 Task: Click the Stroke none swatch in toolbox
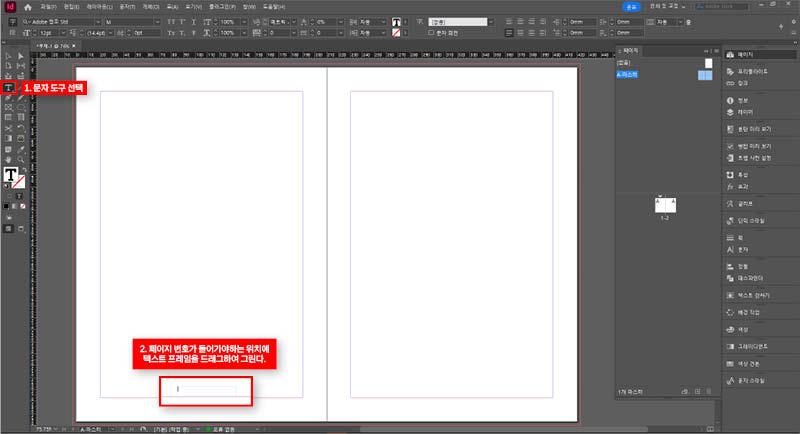(x=19, y=182)
